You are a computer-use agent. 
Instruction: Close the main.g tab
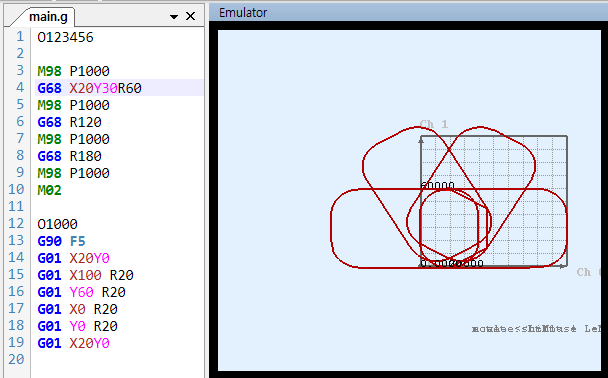[x=190, y=16]
